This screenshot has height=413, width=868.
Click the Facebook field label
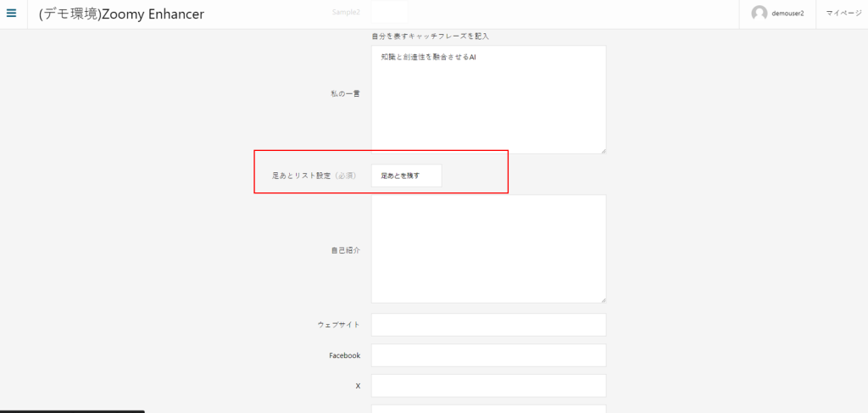pos(345,355)
